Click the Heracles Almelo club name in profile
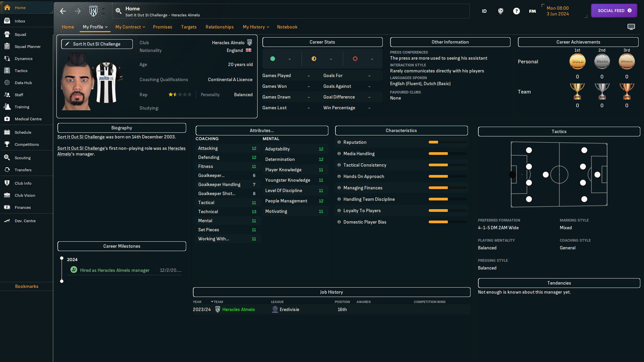Viewport: 644px width, 362px height. [x=228, y=43]
